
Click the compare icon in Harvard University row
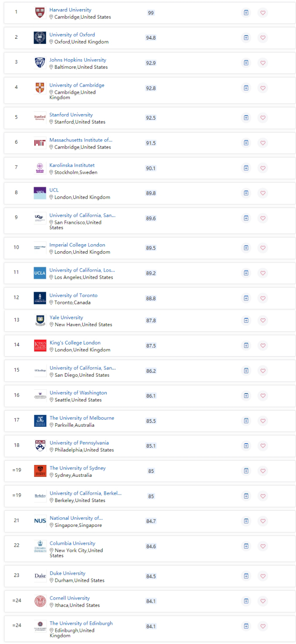(x=246, y=13)
